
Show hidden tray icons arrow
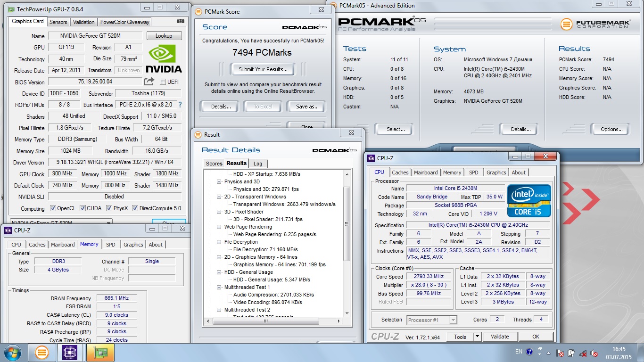pyautogui.click(x=548, y=353)
